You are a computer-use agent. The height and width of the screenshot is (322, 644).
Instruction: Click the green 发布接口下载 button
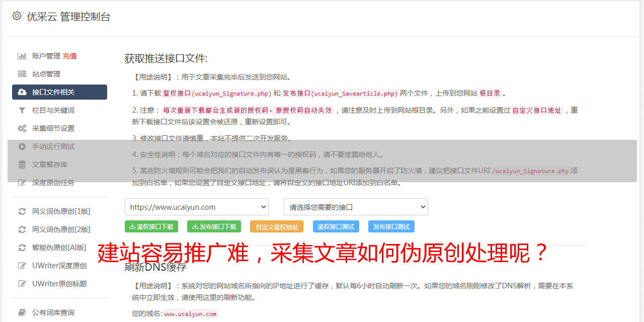214,226
